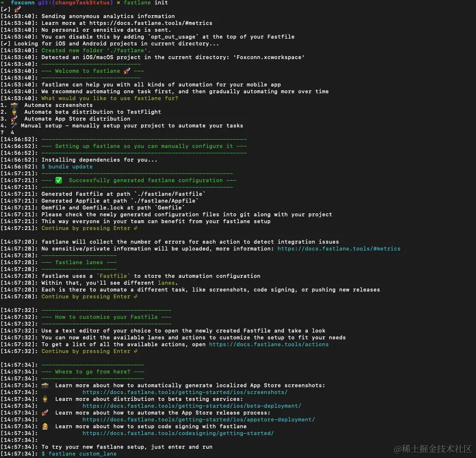This screenshot has height=458, width=476.
Task: Open the getting-started/ios/screenshots/ link
Action: tap(185, 392)
